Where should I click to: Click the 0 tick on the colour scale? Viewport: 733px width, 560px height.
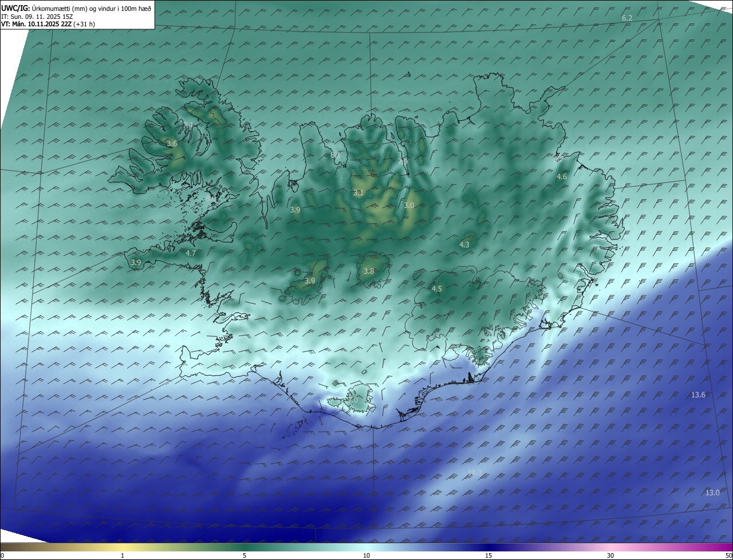(2, 555)
